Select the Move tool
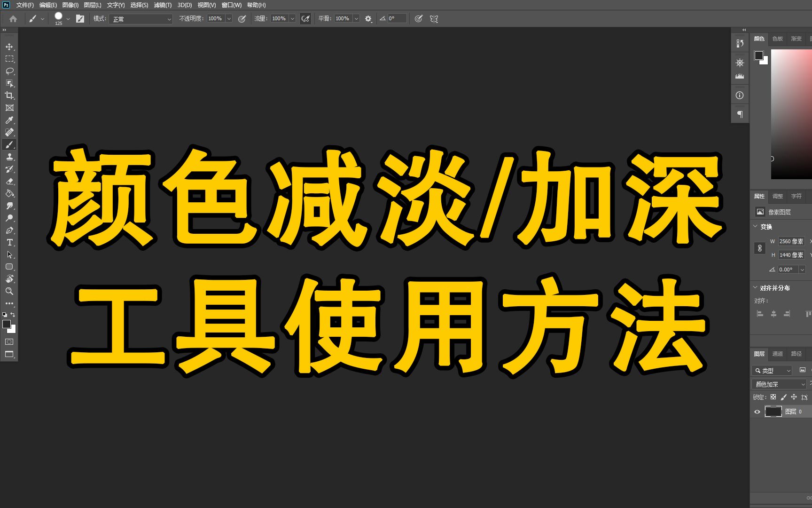812x508 pixels. click(9, 47)
